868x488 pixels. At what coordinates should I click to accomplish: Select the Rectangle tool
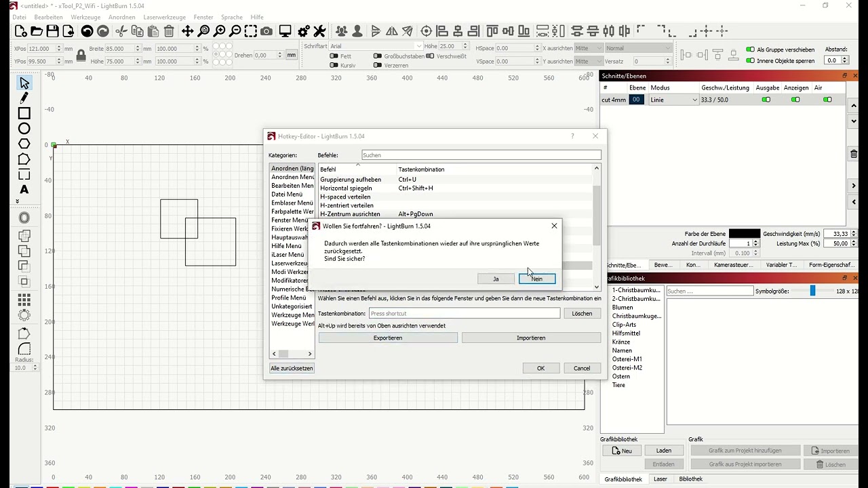coord(24,113)
